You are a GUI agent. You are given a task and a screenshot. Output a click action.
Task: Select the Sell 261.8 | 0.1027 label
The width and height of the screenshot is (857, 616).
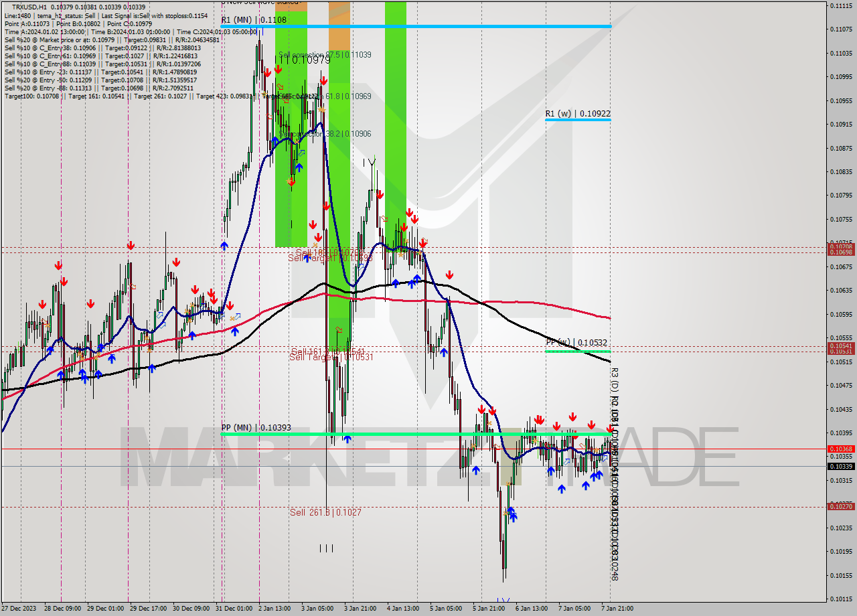(x=325, y=512)
